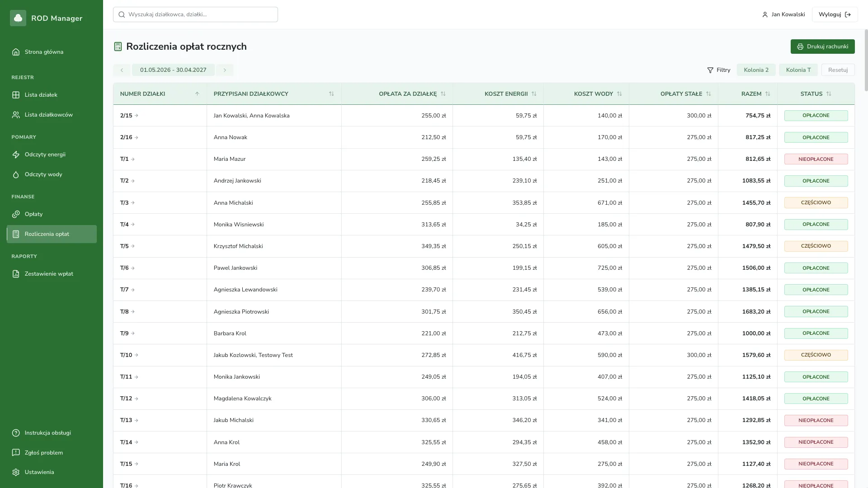Click the user icon beside Jan Kowalski
This screenshot has height=488, width=868.
coord(765,14)
